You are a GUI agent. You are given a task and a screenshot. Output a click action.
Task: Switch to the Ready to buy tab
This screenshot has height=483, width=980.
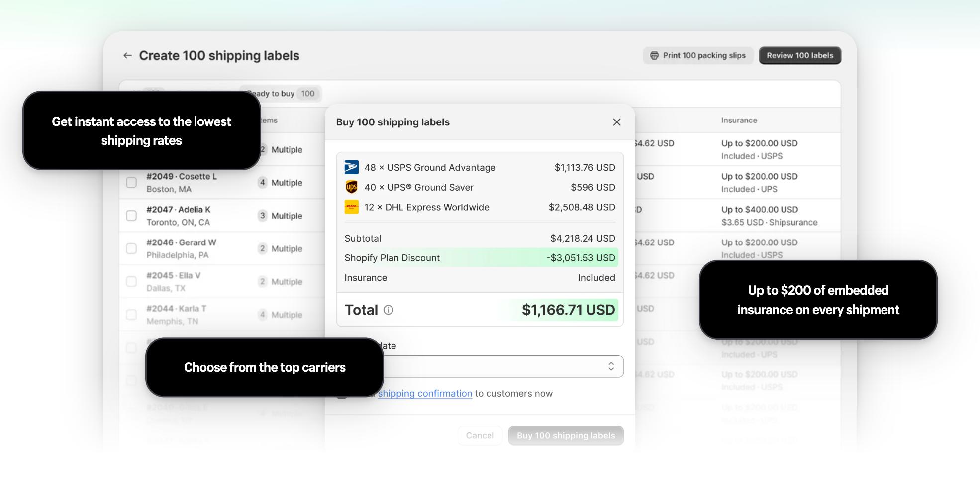pos(281,93)
